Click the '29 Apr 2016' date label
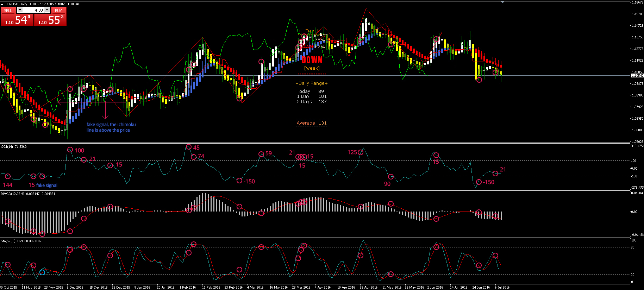Image resolution: width=644 pixels, height=290 pixels. pos(368,288)
